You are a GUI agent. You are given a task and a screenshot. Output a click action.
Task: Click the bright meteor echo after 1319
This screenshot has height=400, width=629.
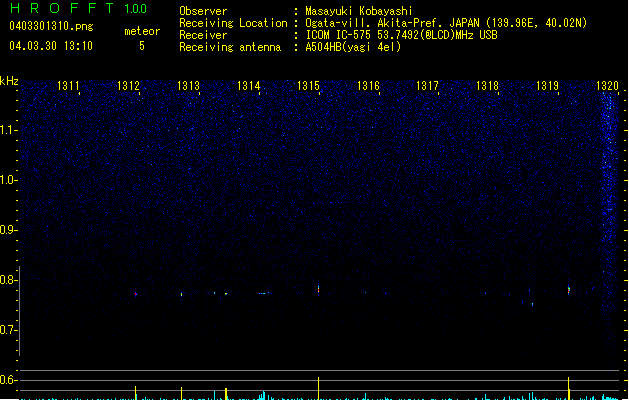coord(568,290)
